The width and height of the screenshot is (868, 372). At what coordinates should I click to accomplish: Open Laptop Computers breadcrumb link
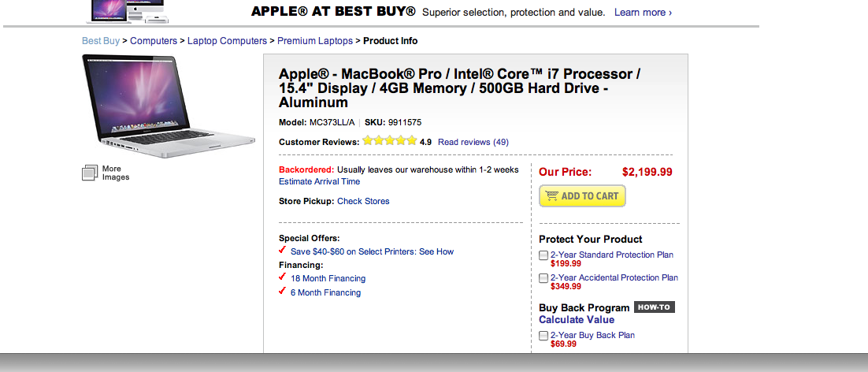tap(227, 41)
